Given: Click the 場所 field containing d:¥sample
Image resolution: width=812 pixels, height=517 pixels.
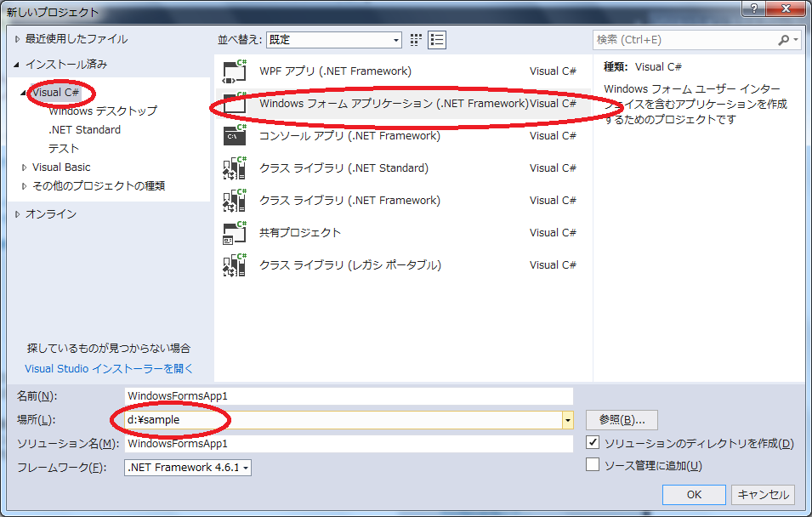Looking at the screenshot, I should 344,420.
